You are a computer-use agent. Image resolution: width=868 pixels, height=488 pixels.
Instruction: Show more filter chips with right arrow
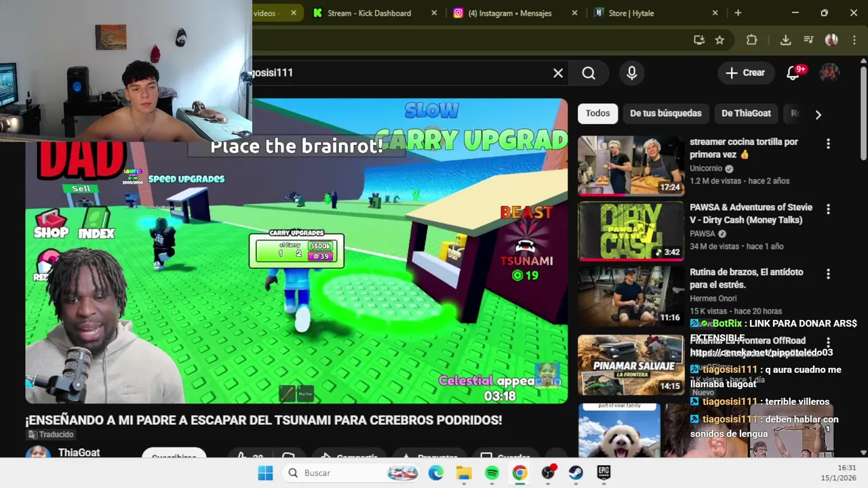818,115
